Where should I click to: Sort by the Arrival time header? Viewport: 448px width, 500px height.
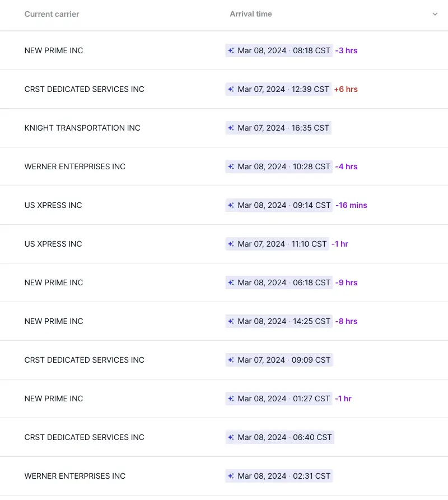251,14
